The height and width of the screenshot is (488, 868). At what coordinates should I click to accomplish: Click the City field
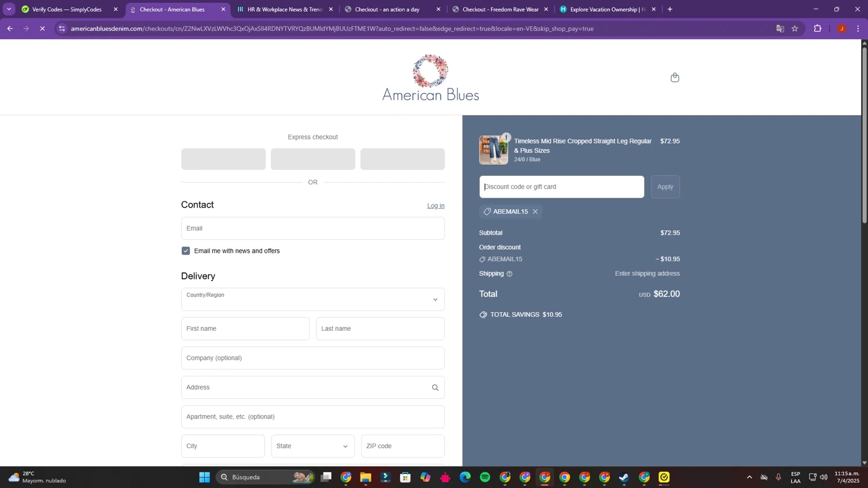click(223, 446)
